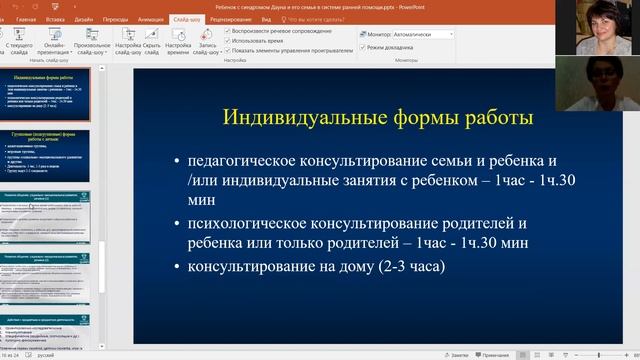This screenshot has height=360, width=640.
Task: Click spell check icon in status bar
Action: click(29, 355)
